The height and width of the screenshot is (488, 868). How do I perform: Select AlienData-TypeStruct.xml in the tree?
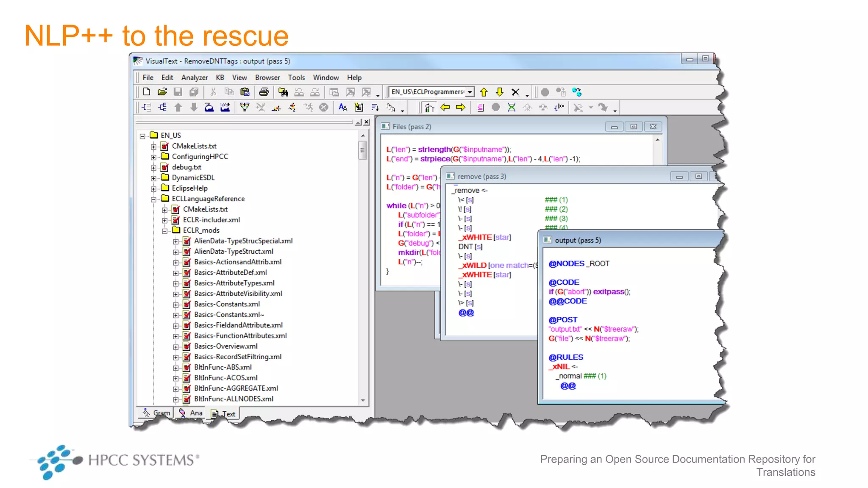click(x=234, y=252)
